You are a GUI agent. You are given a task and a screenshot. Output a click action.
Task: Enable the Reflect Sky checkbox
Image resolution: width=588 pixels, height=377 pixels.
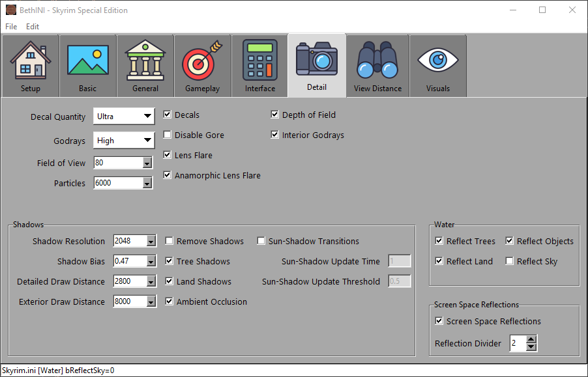click(x=509, y=261)
